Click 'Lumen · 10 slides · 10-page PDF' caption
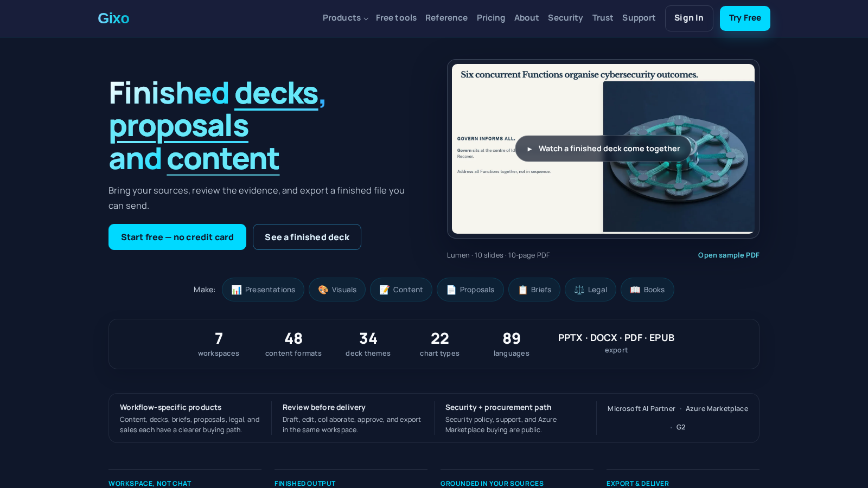868x488 pixels. pyautogui.click(x=499, y=255)
